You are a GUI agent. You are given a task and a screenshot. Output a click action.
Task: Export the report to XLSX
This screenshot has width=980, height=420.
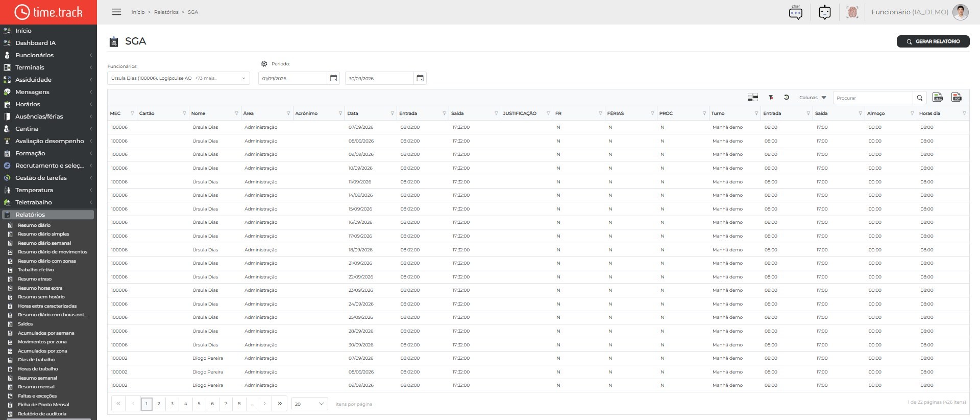[938, 97]
